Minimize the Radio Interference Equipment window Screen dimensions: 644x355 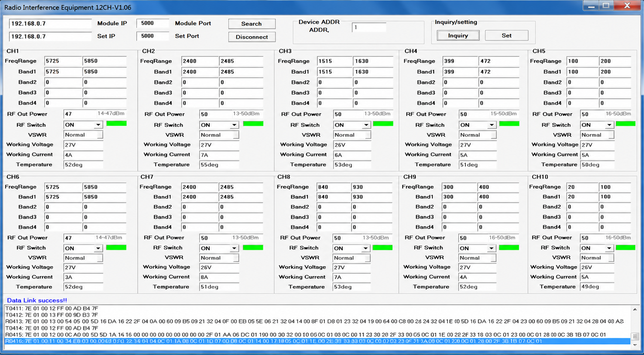click(591, 6)
